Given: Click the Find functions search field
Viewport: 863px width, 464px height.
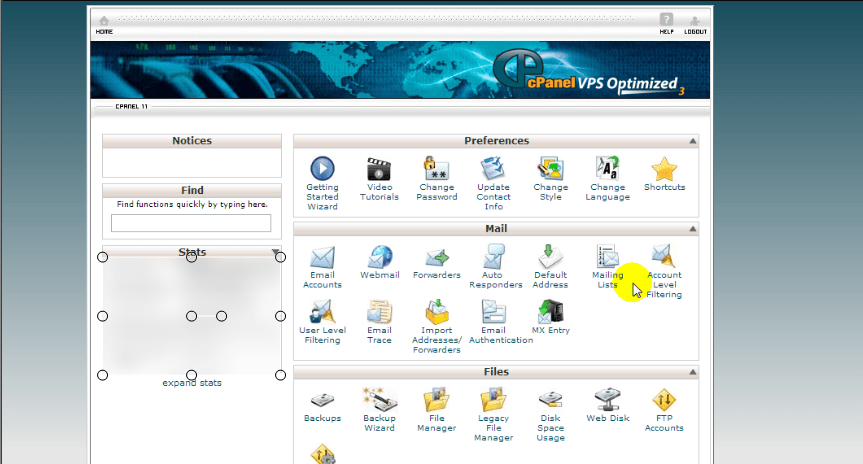Looking at the screenshot, I should pyautogui.click(x=191, y=223).
